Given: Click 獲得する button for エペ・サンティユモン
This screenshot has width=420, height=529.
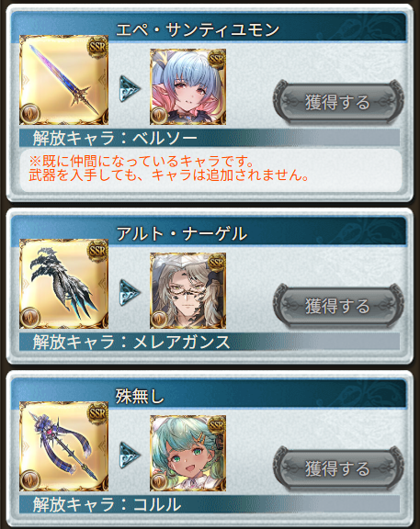Looking at the screenshot, I should pyautogui.click(x=338, y=102).
